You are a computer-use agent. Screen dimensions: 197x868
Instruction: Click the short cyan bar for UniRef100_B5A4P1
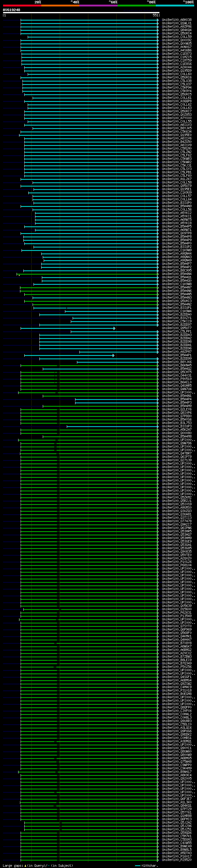(69, 356)
